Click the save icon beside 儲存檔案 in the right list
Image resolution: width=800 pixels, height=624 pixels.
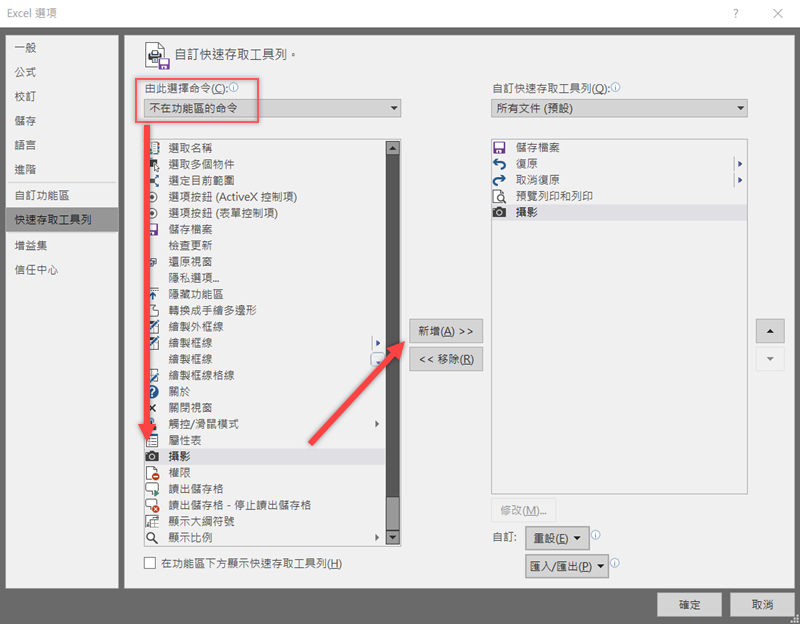click(499, 147)
